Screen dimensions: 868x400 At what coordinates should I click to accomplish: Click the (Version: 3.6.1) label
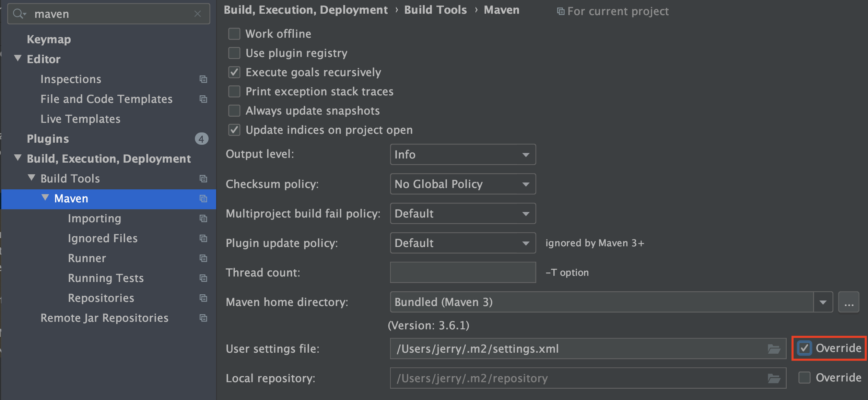429,326
